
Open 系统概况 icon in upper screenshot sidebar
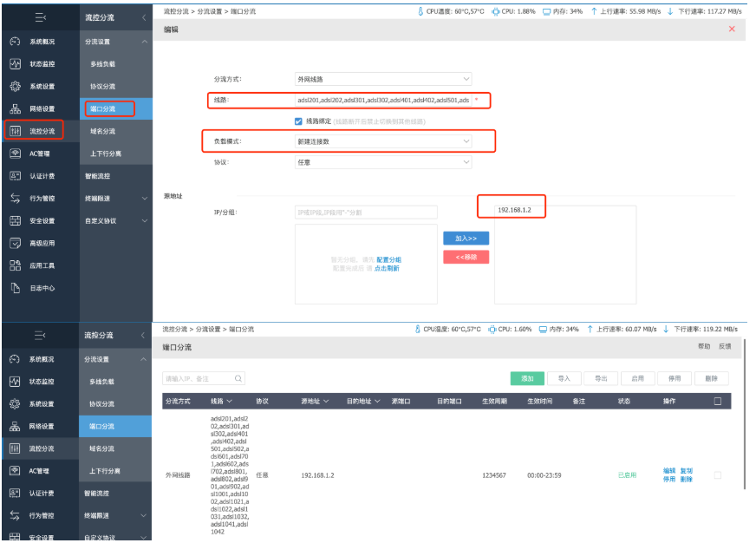(16, 42)
